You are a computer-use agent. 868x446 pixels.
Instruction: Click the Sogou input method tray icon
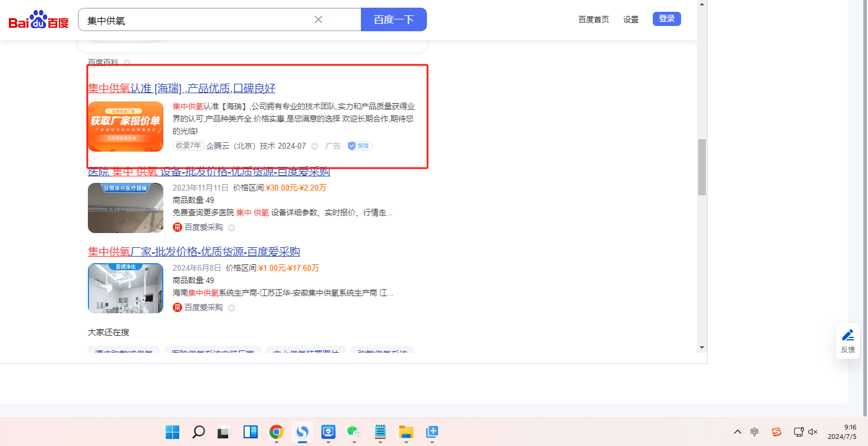click(777, 432)
